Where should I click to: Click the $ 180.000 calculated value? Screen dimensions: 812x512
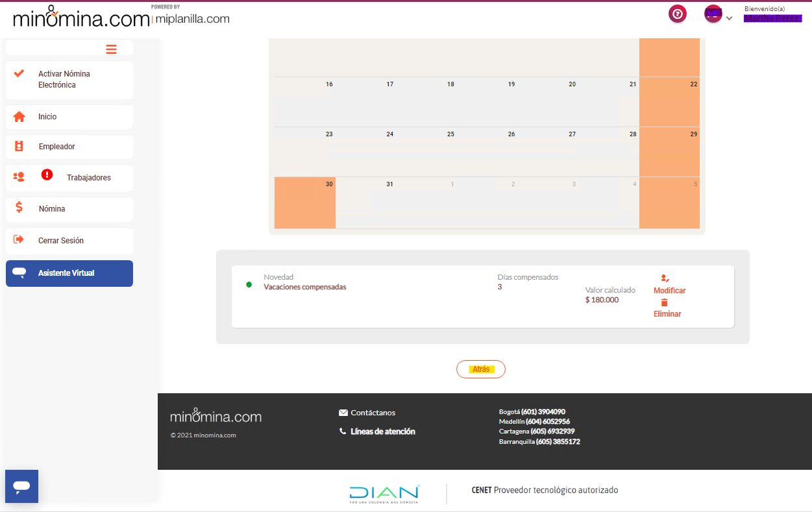pos(602,300)
